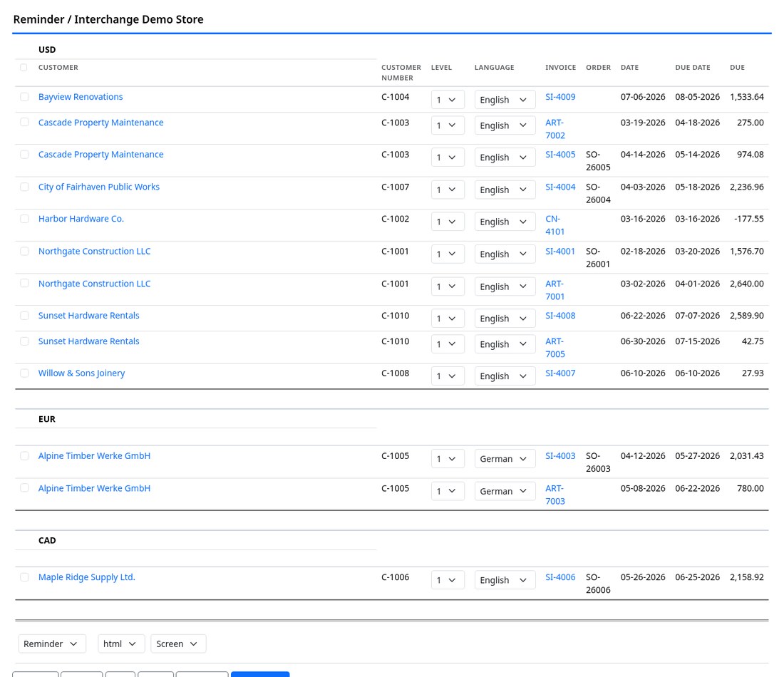Open Maple Ridge Supply Ltd. customer link
784x677 pixels.
pos(87,577)
